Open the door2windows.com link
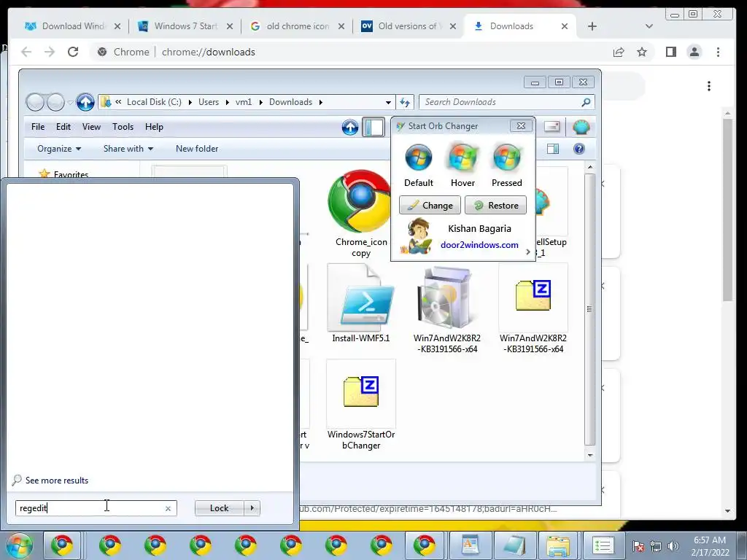This screenshot has height=560, width=747. click(x=479, y=245)
